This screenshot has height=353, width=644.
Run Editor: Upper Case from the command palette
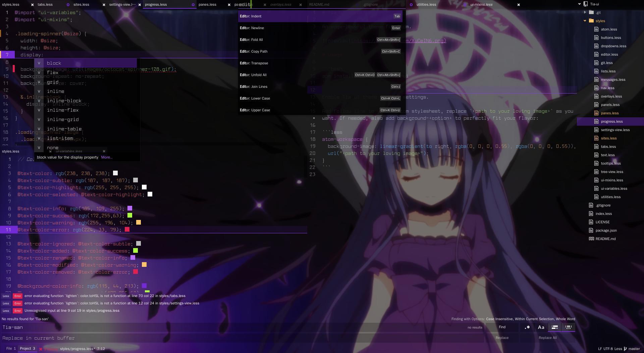pyautogui.click(x=320, y=110)
